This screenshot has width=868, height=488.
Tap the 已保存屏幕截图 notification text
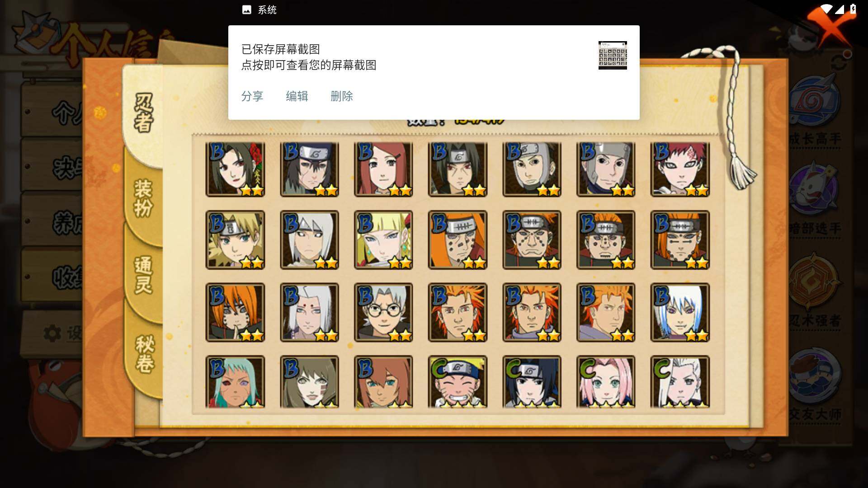(x=281, y=49)
